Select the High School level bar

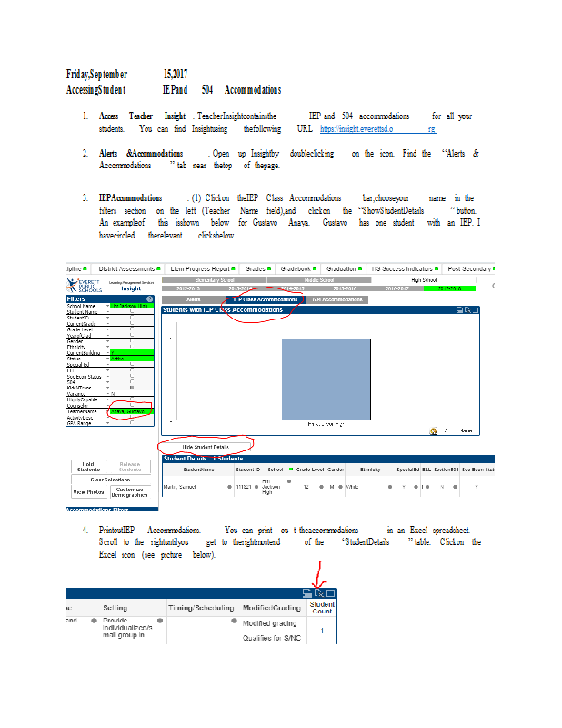point(424,280)
